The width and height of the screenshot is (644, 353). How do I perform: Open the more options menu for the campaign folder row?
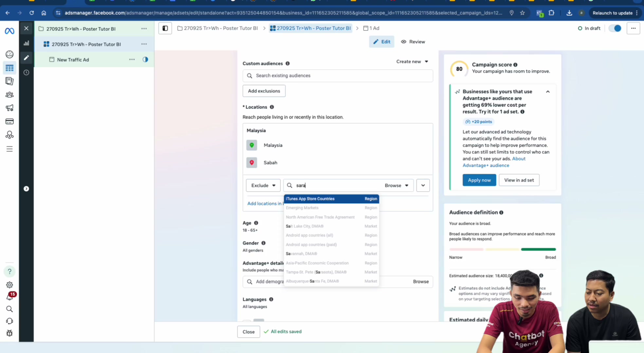pos(144,29)
